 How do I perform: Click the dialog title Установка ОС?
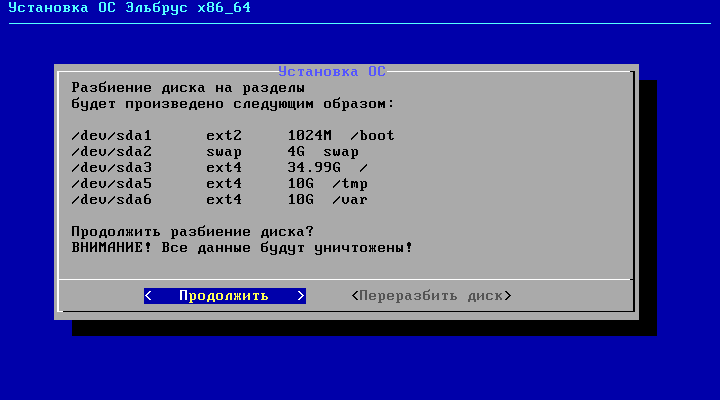pyautogui.click(x=332, y=72)
